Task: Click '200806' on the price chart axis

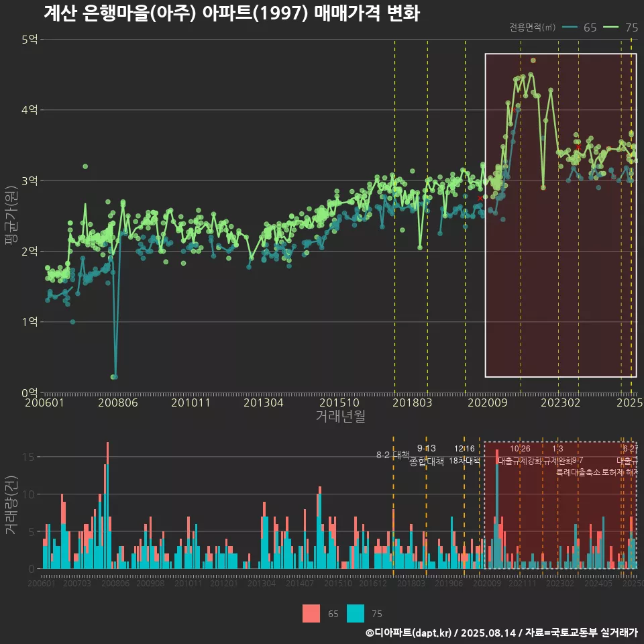Action: click(118, 402)
